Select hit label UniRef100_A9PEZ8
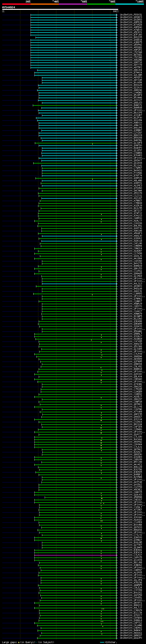Viewport: 146px width, 644px height. [131, 22]
